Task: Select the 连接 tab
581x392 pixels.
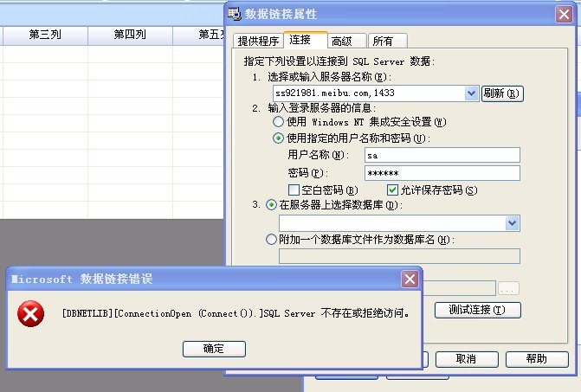Action: tap(306, 40)
